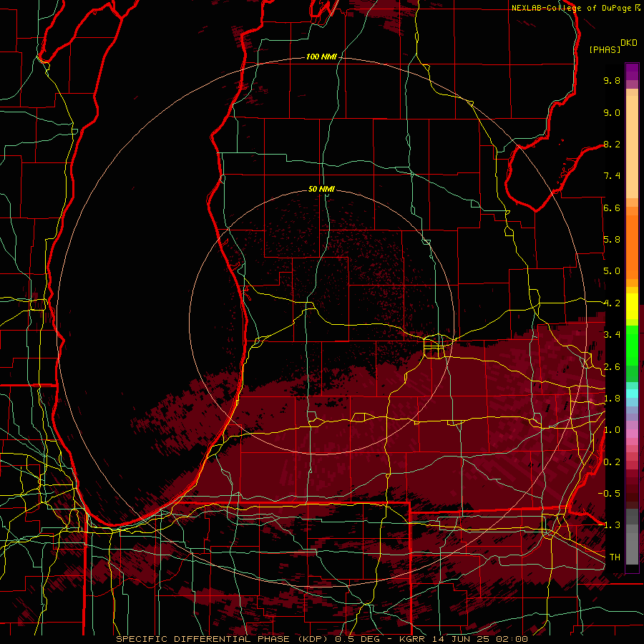Click the pink segment of the color bar
The width and height of the screenshot is (644, 644).
pos(632,434)
